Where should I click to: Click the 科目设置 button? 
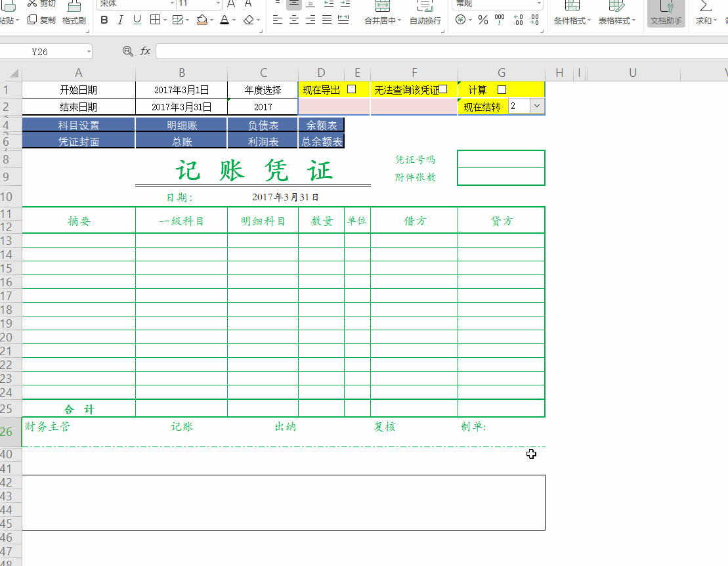click(x=79, y=125)
